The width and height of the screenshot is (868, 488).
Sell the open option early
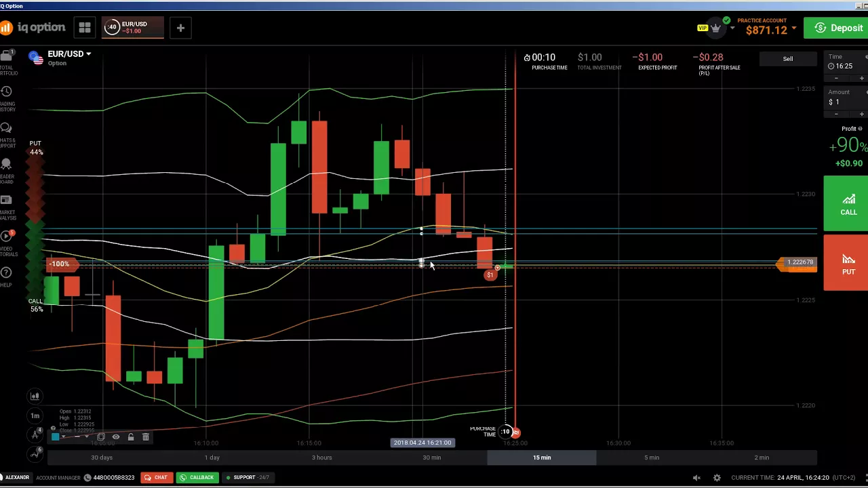pos(788,59)
